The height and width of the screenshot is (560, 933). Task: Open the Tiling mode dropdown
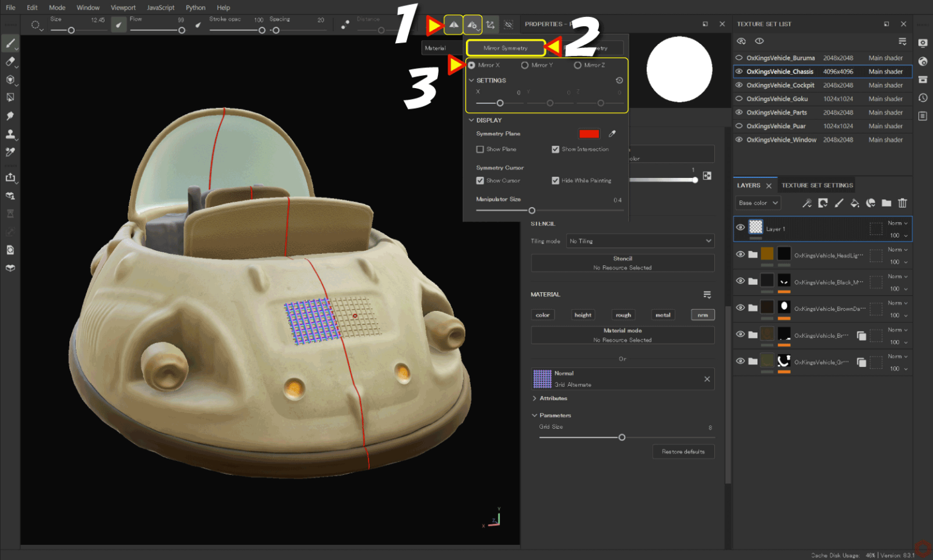click(640, 241)
